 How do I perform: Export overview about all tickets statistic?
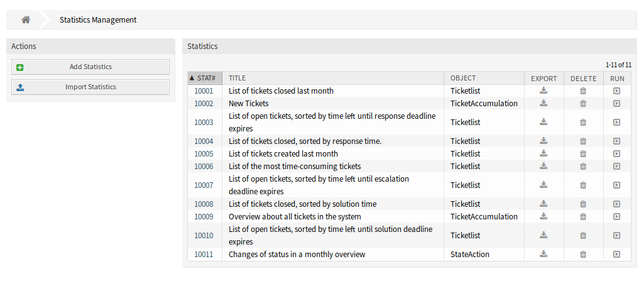(x=543, y=216)
